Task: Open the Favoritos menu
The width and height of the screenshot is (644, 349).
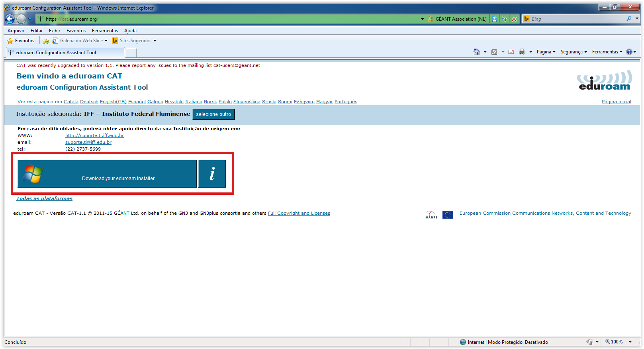Action: tap(76, 31)
